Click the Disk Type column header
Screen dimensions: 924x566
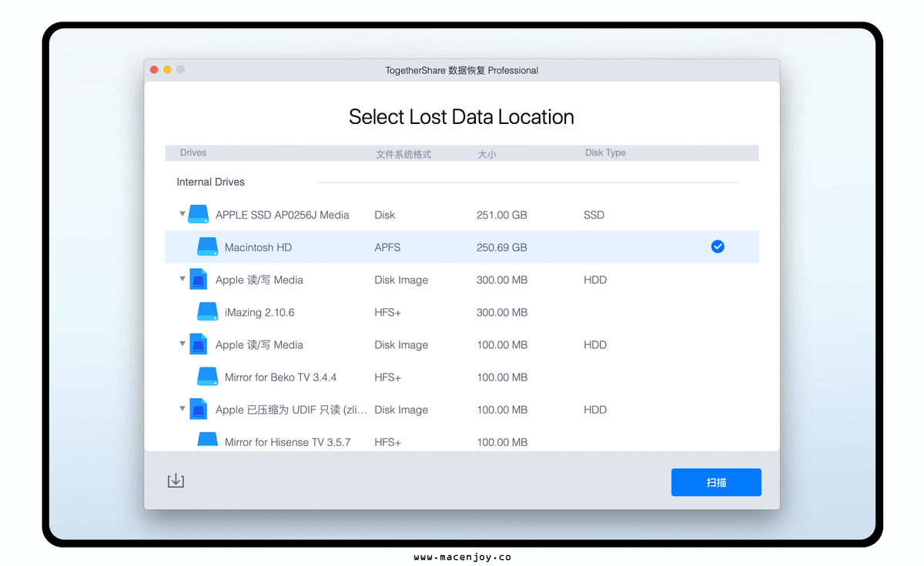pos(605,152)
